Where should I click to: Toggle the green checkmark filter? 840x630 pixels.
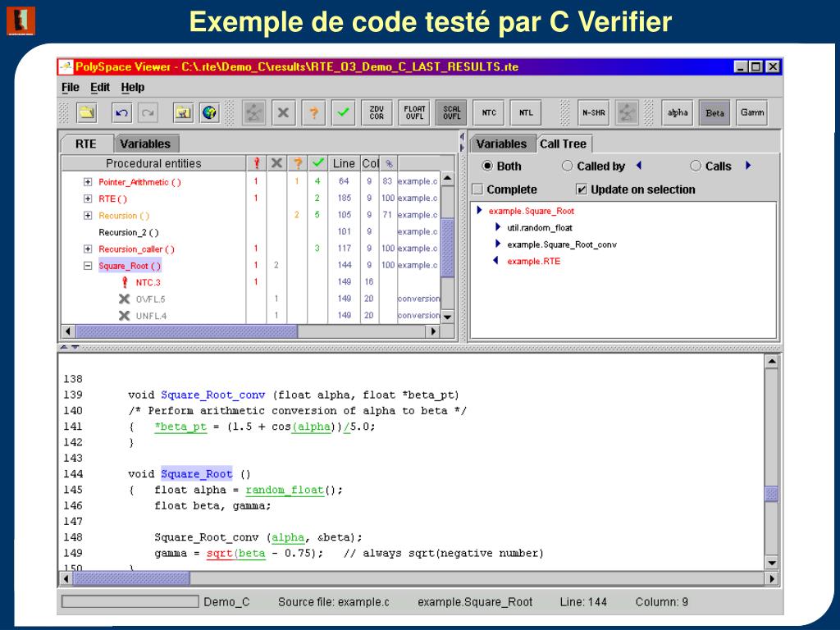[x=344, y=112]
